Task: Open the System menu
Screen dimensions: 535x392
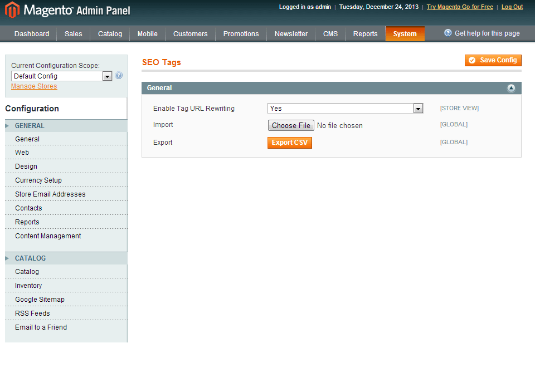Action: (x=405, y=34)
